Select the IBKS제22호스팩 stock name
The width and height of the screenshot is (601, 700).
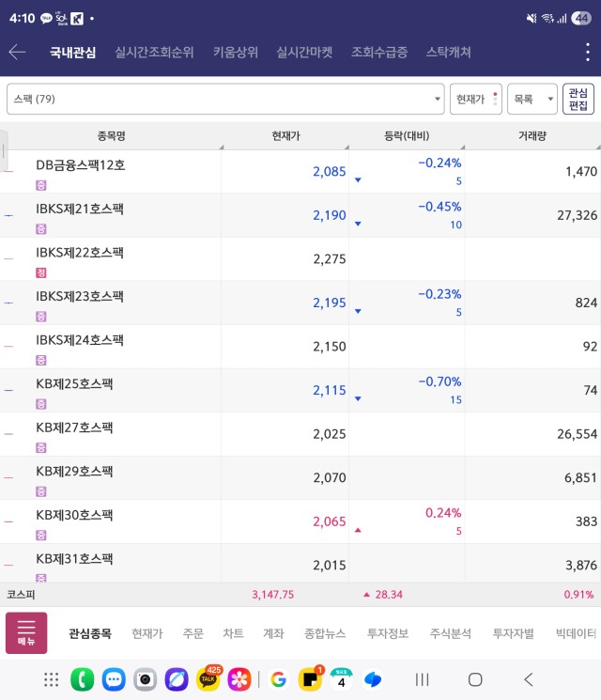coord(80,253)
